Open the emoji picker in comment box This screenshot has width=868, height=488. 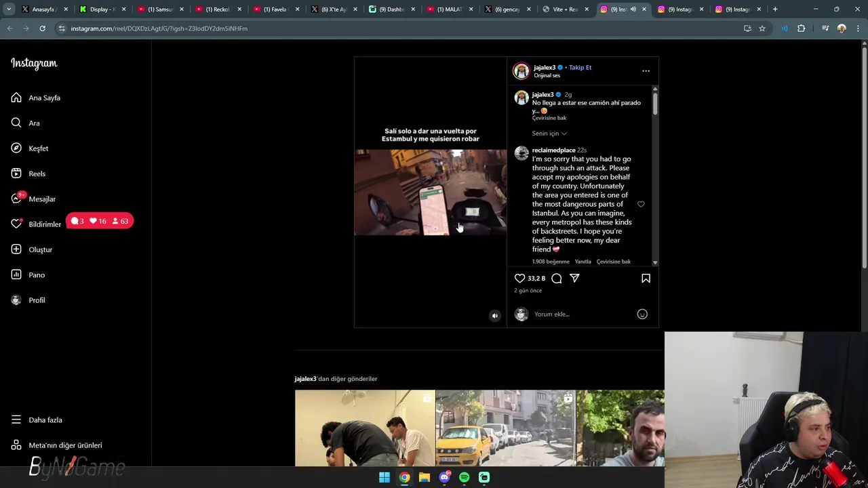(x=642, y=314)
